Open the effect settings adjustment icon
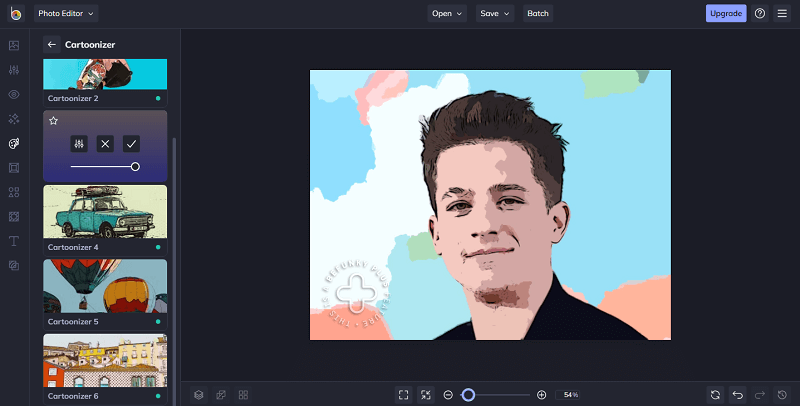800x406 pixels. pos(79,144)
